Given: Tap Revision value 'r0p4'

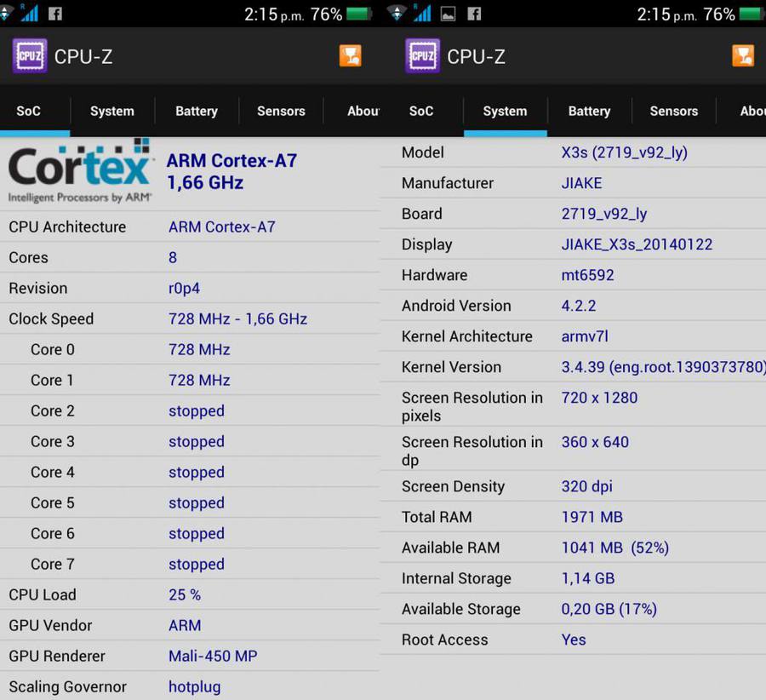Looking at the screenshot, I should click(x=184, y=289).
